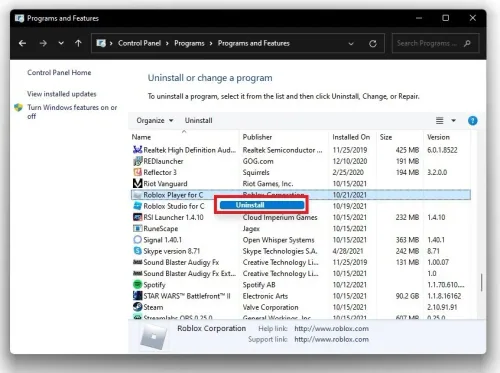Select the Roblox Player for C entry
The height and width of the screenshot is (373, 500).
173,195
